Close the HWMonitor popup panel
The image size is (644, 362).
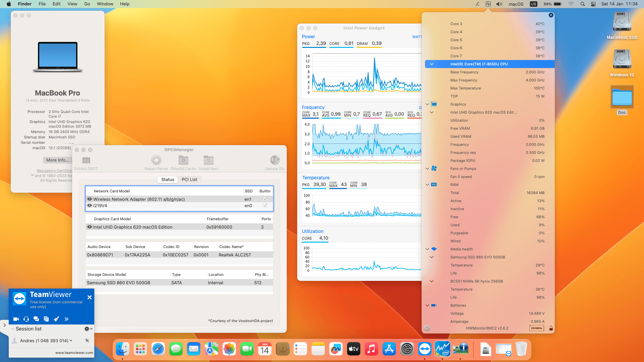pos(551,15)
